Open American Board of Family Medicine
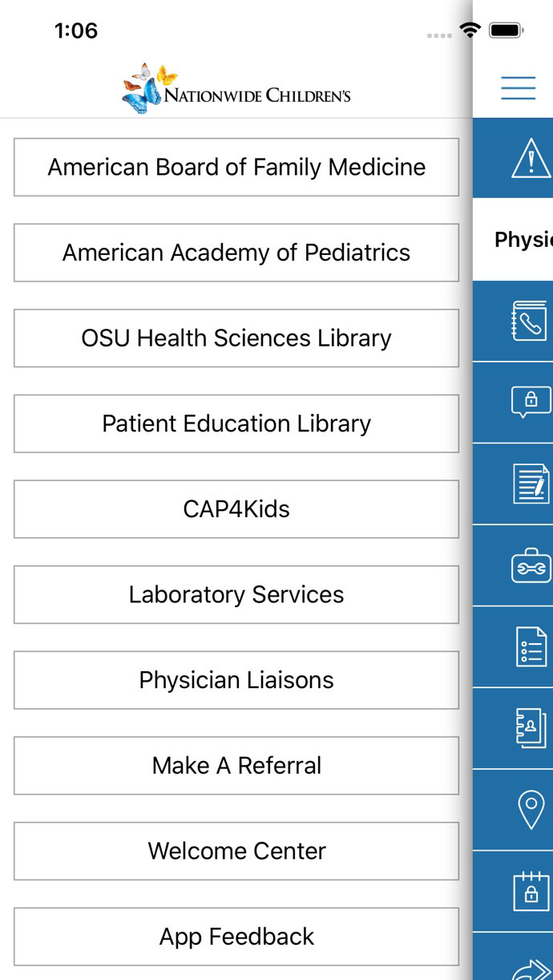Viewport: 553px width, 980px height. (x=236, y=167)
